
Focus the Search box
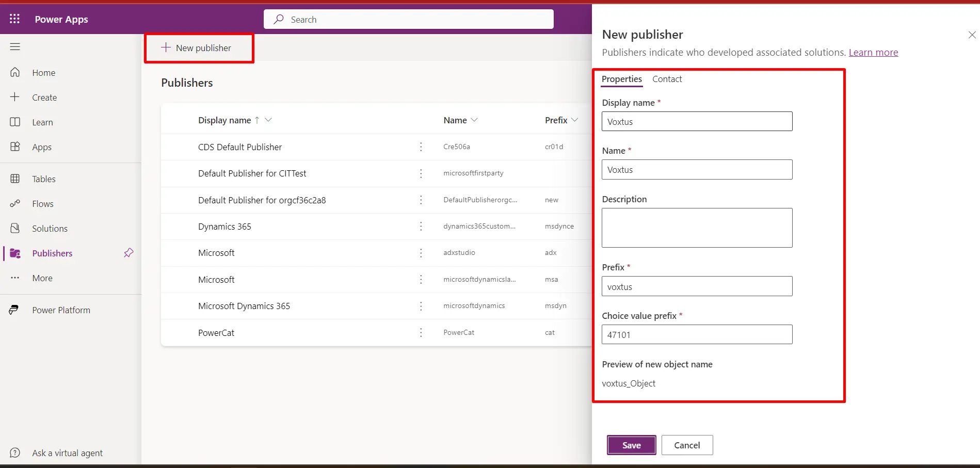pyautogui.click(x=409, y=19)
